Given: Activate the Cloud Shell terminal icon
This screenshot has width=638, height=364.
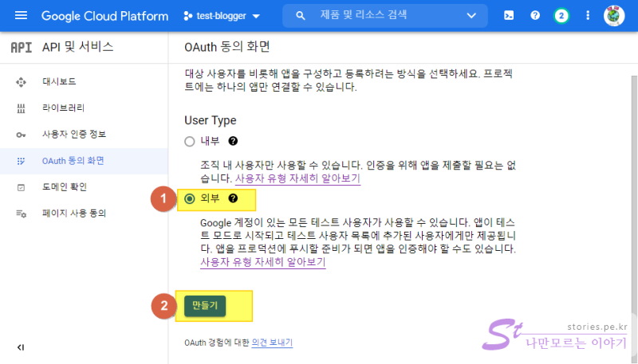Looking at the screenshot, I should coord(509,15).
